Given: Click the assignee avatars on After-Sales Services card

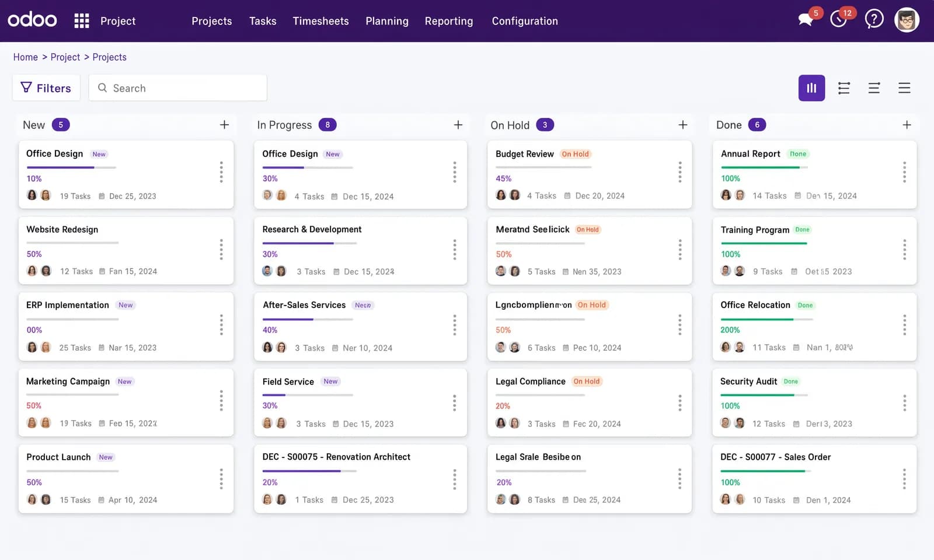Looking at the screenshot, I should click(x=274, y=348).
